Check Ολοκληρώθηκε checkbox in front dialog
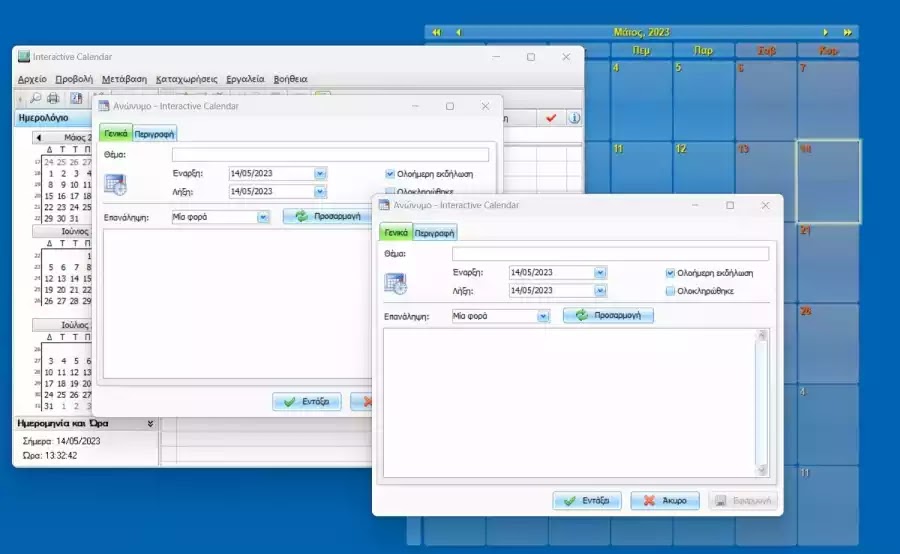This screenshot has height=554, width=900. point(670,291)
